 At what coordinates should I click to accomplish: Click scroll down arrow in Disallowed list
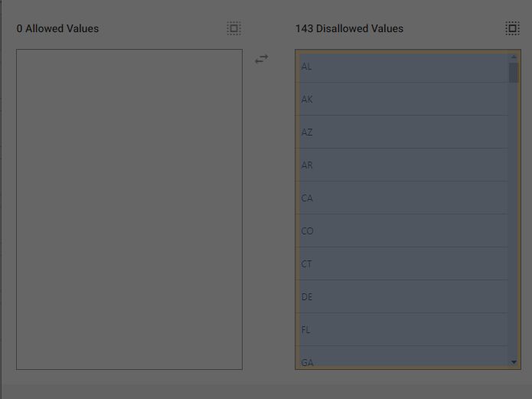514,362
